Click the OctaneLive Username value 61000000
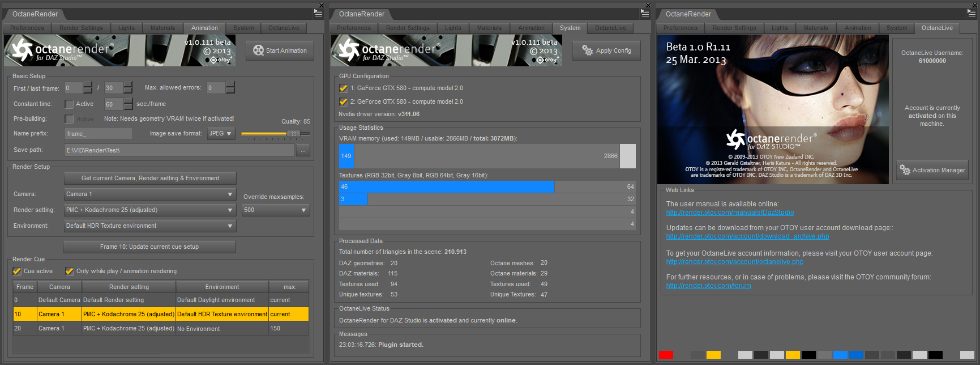The image size is (980, 365). (932, 61)
